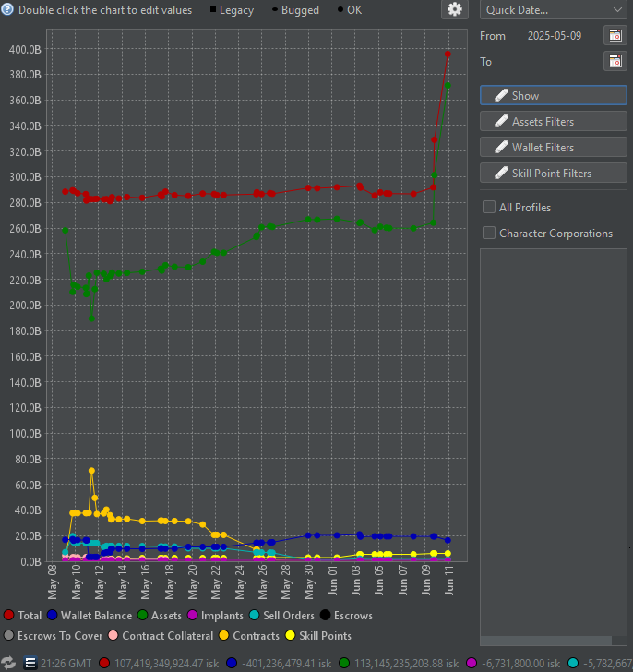Image resolution: width=633 pixels, height=672 pixels.
Task: Click the orange Contracts peak data point
Action: [x=91, y=471]
